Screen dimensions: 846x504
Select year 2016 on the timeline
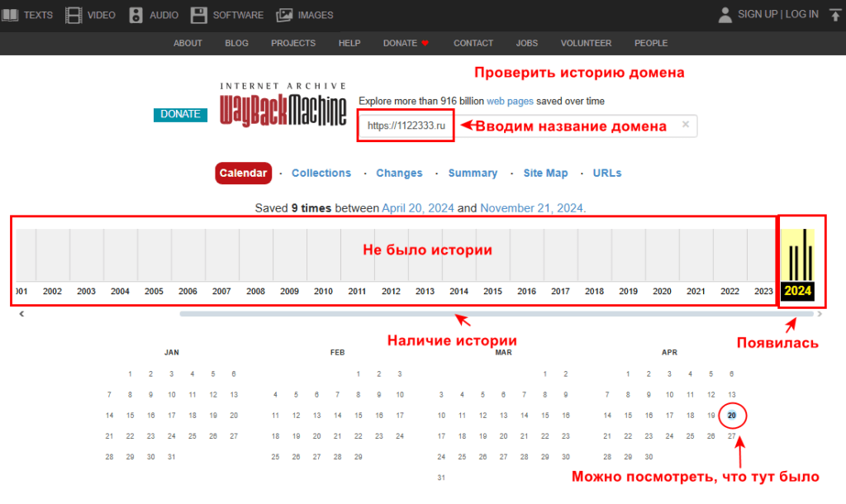click(x=526, y=292)
